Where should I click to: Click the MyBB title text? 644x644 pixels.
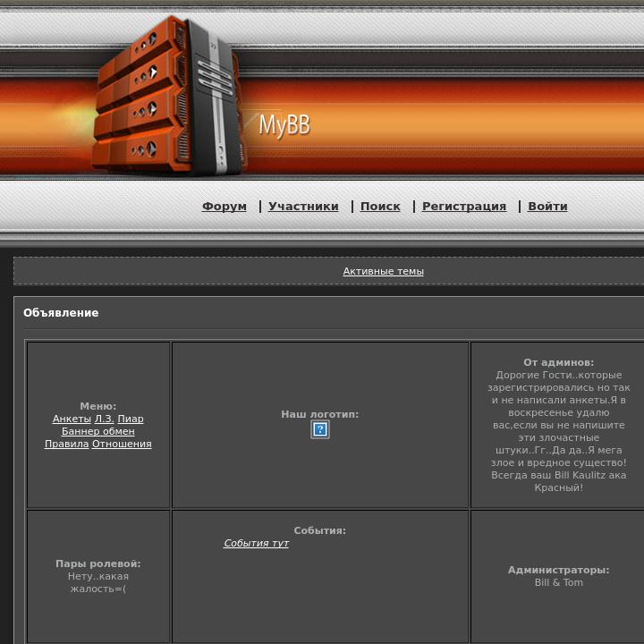click(x=284, y=125)
